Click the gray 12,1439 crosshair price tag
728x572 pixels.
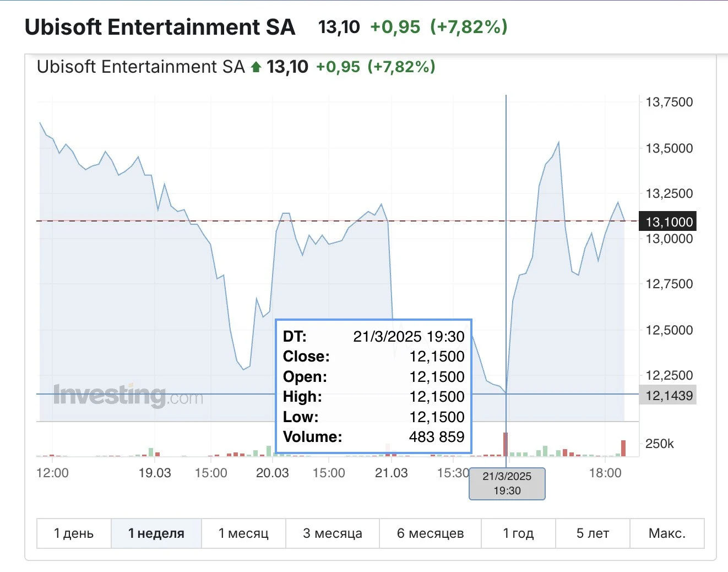667,395
